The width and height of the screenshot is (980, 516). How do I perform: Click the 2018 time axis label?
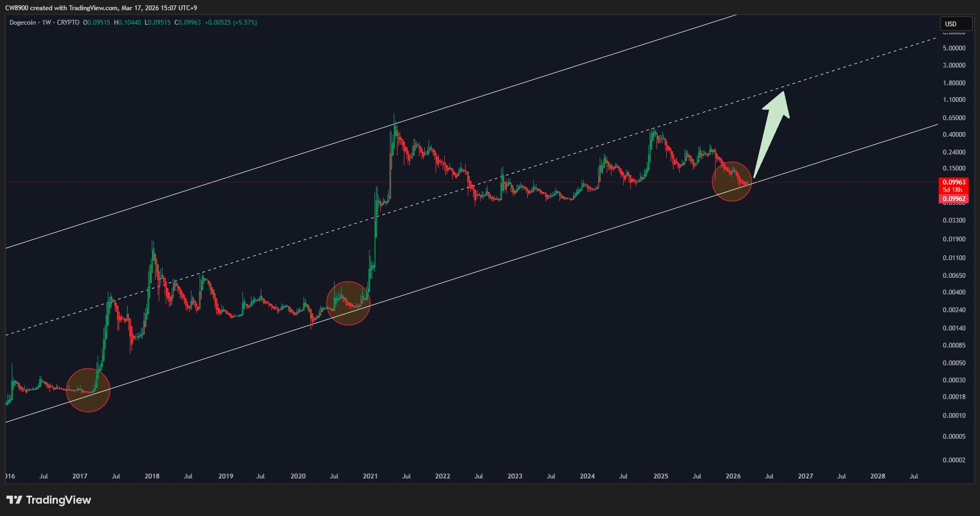click(152, 476)
